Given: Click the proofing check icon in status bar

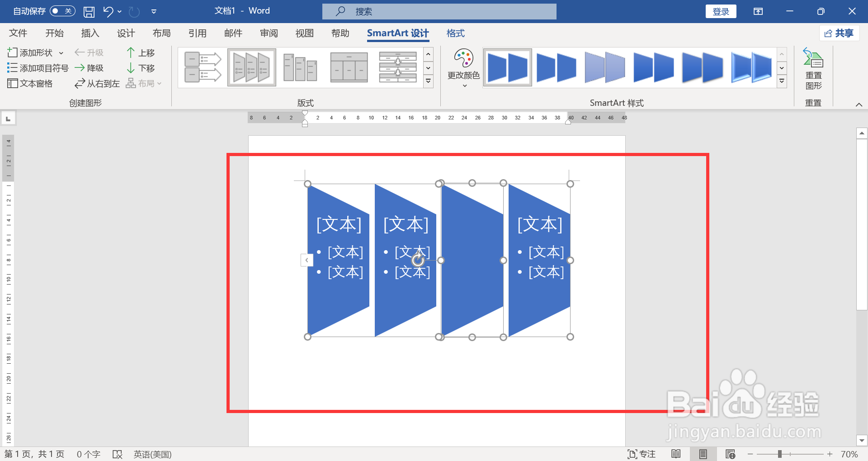Looking at the screenshot, I should [x=118, y=454].
